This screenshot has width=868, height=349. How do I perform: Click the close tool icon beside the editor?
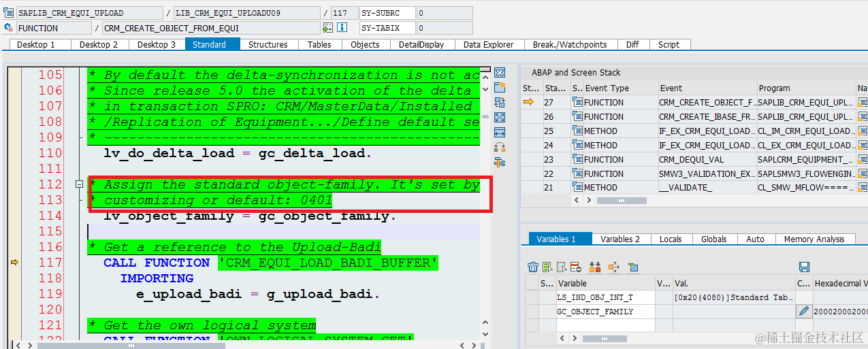tap(500, 72)
